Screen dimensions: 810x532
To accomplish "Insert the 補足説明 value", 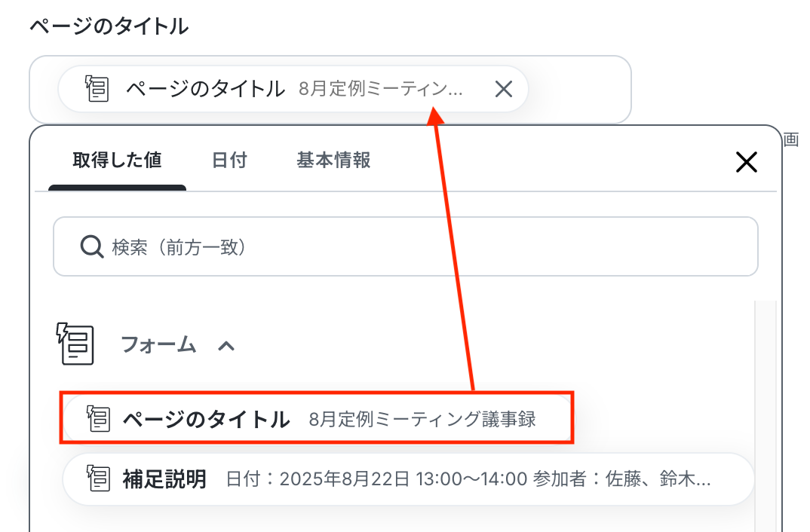I will click(x=408, y=478).
